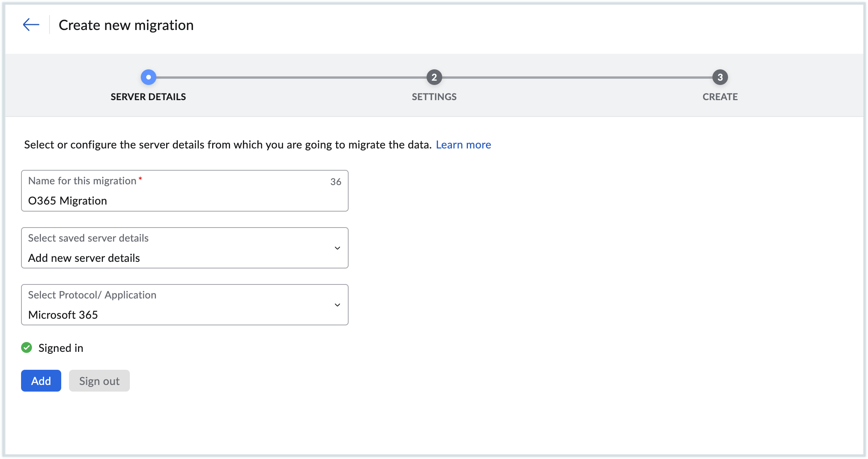Click step 2 Settings circle
This screenshot has height=459, width=868.
434,77
